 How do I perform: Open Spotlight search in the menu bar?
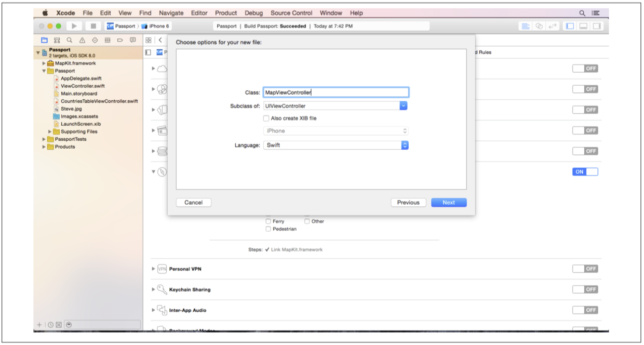point(582,13)
